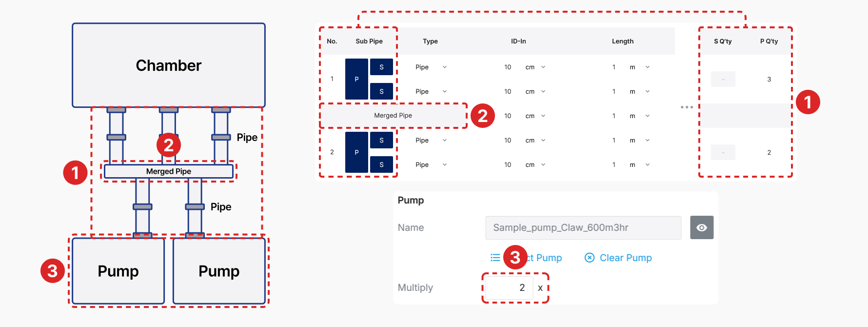Viewport: 868px width, 327px height.
Task: Click the eye icon beside pump name
Action: [x=702, y=227]
